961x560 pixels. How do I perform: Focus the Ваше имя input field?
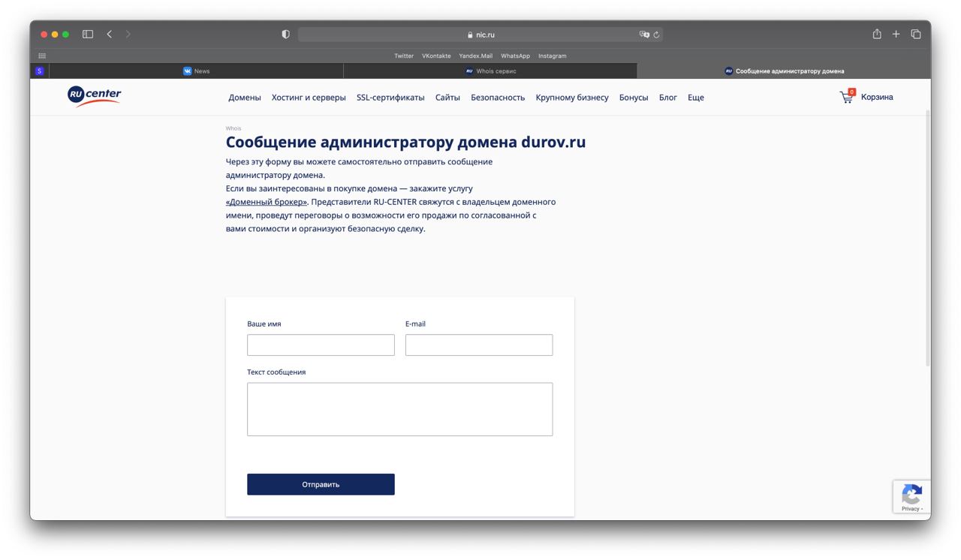[x=321, y=345]
